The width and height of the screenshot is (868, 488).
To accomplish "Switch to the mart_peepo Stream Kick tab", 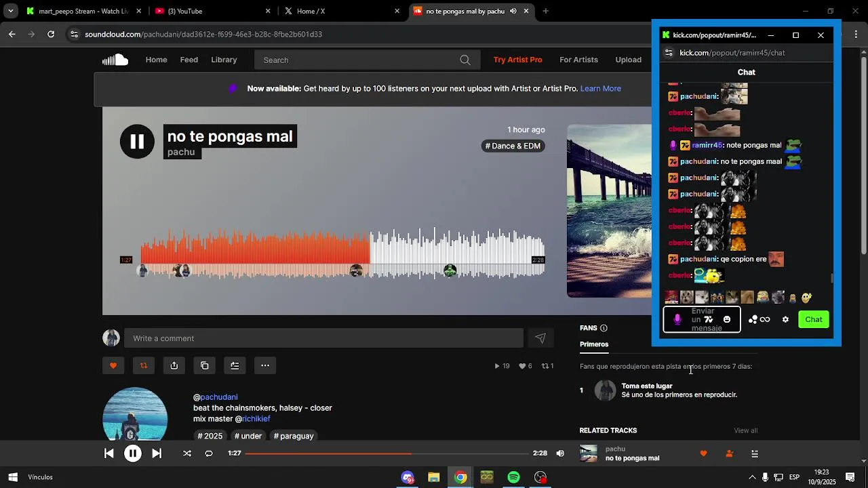I will [x=83, y=11].
